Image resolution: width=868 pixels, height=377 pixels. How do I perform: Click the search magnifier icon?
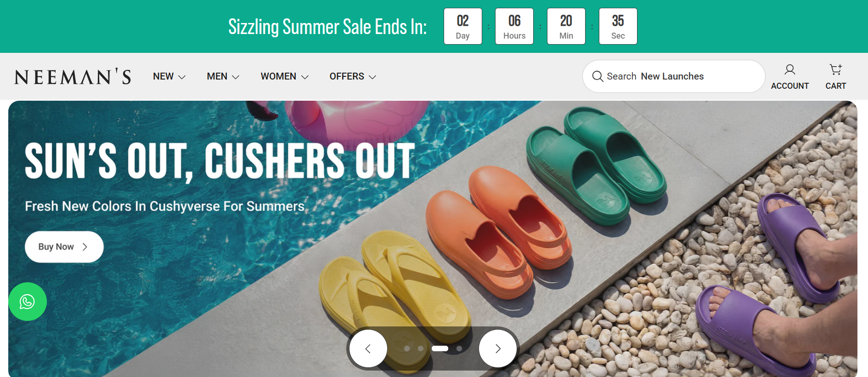tap(597, 76)
